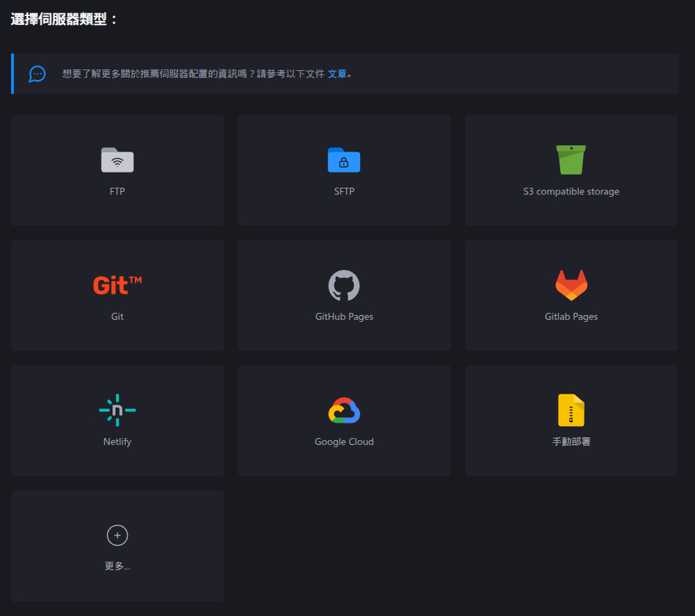695x616 pixels.
Task: Choose S3 compatible storage
Action: pyautogui.click(x=571, y=170)
